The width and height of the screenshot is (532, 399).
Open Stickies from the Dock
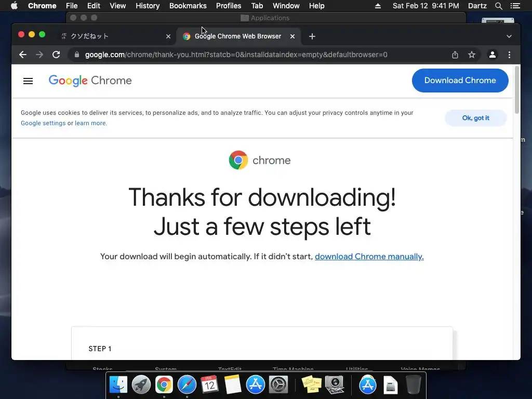311,385
